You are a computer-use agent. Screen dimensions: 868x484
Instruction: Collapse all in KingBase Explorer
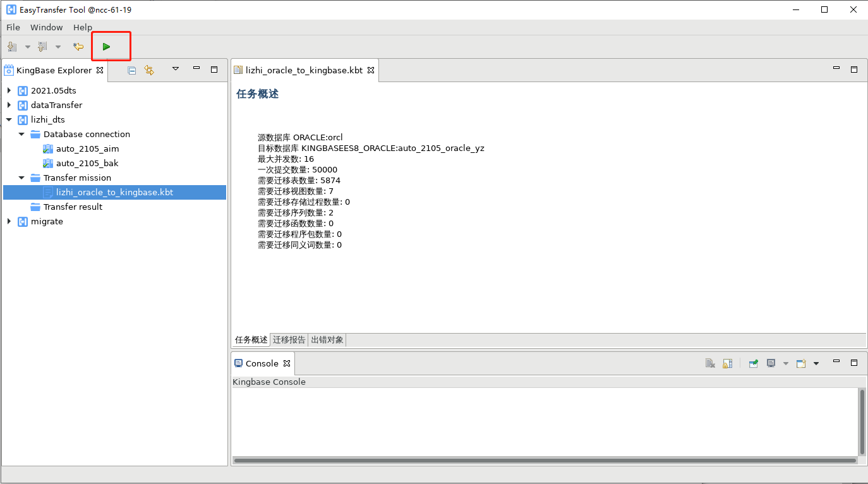click(132, 70)
